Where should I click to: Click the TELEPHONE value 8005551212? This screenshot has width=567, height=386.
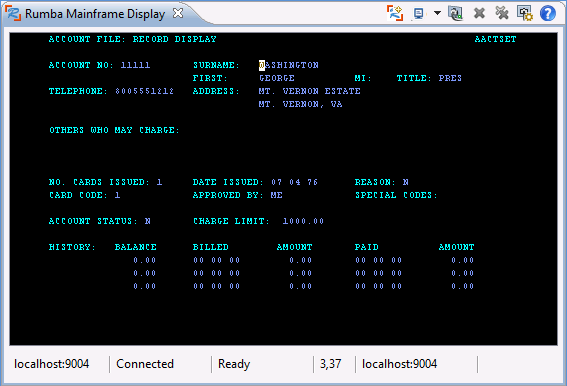pos(145,91)
